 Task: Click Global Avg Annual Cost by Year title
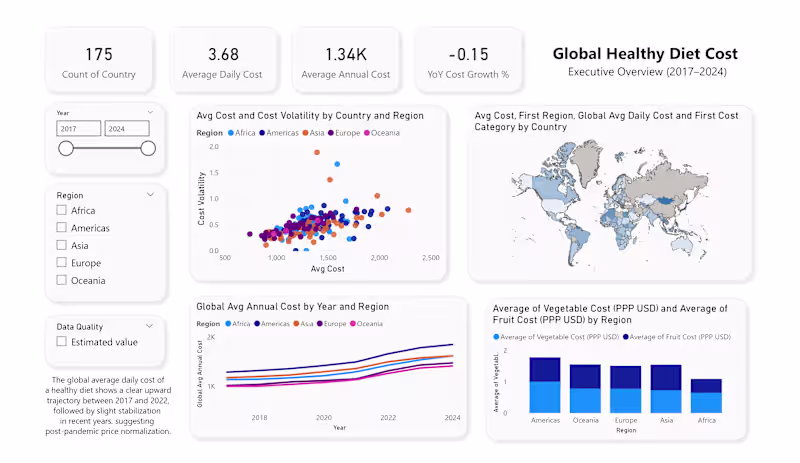(x=293, y=307)
